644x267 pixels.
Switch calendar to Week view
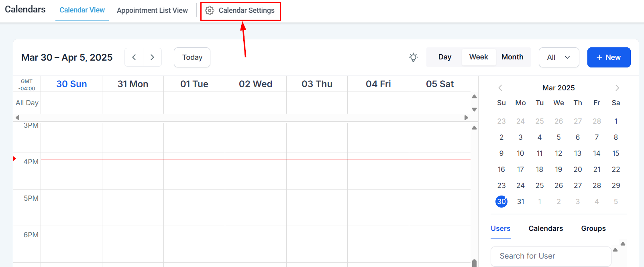click(x=479, y=57)
